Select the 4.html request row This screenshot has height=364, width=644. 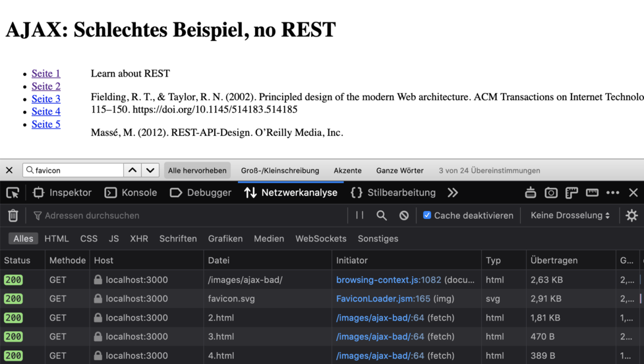pyautogui.click(x=322, y=355)
